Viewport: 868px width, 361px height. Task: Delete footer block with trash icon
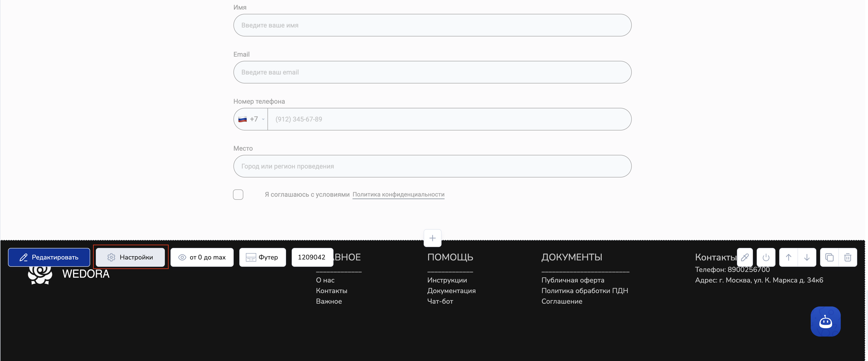point(848,258)
